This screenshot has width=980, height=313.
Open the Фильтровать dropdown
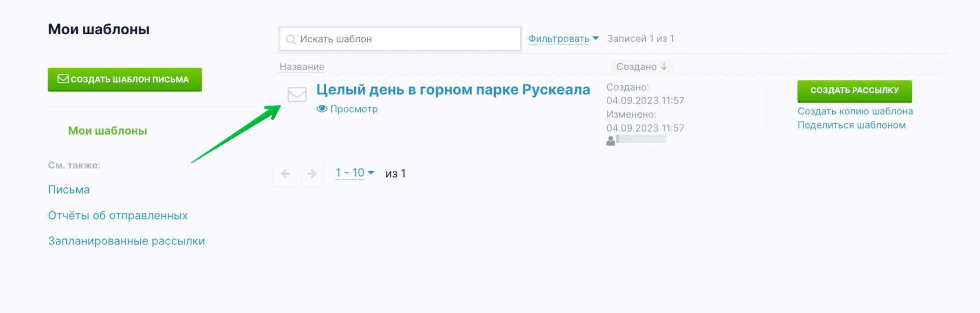[x=563, y=39]
